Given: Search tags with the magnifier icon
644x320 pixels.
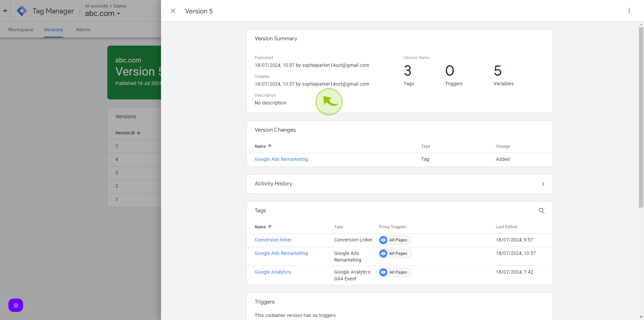Looking at the screenshot, I should (x=542, y=211).
